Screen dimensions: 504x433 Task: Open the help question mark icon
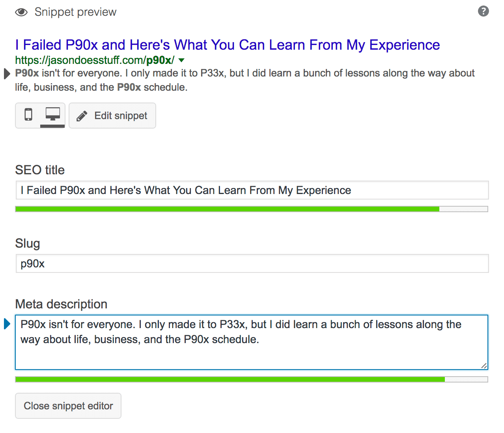click(x=483, y=11)
